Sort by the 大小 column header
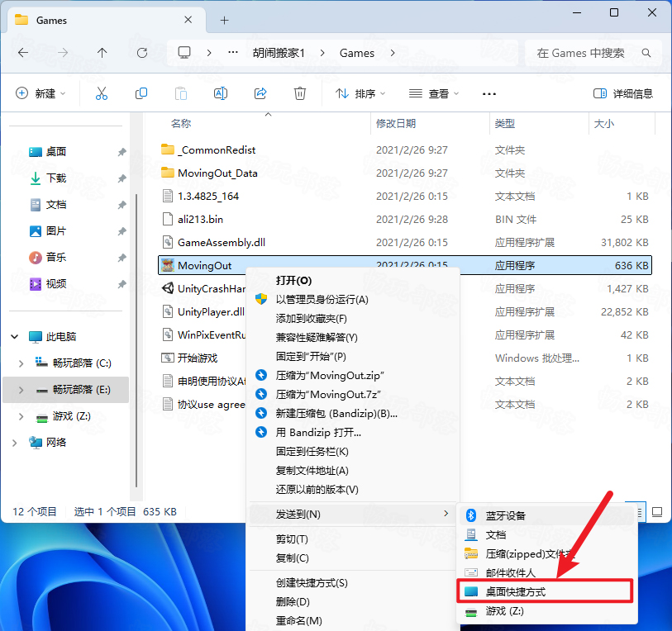The image size is (672, 631). tap(604, 123)
